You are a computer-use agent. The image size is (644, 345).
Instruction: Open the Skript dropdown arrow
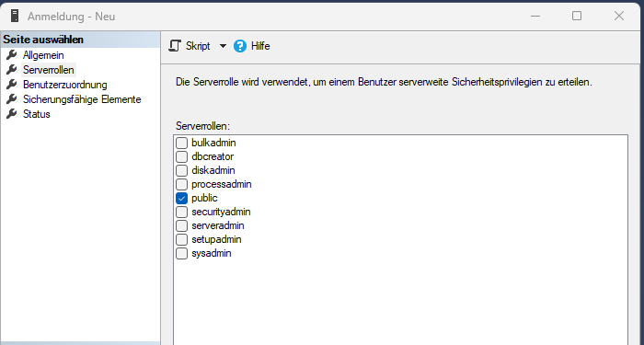pyautogui.click(x=223, y=46)
